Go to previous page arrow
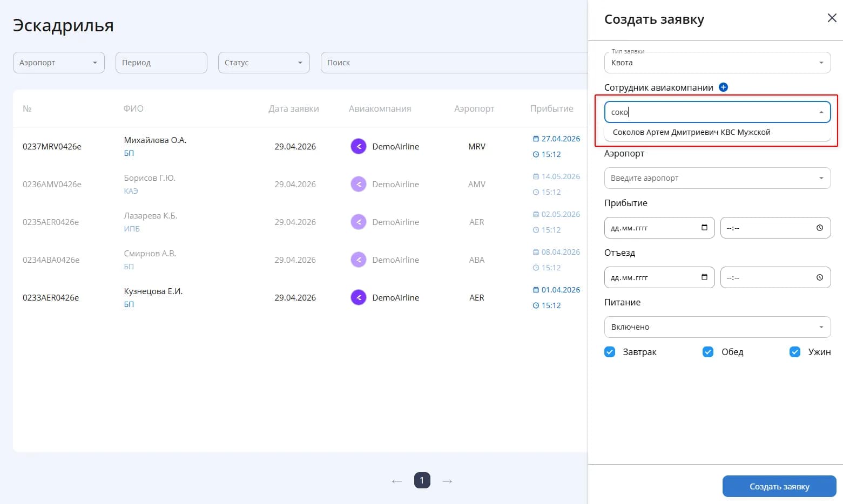Image resolution: width=843 pixels, height=504 pixels. (397, 481)
